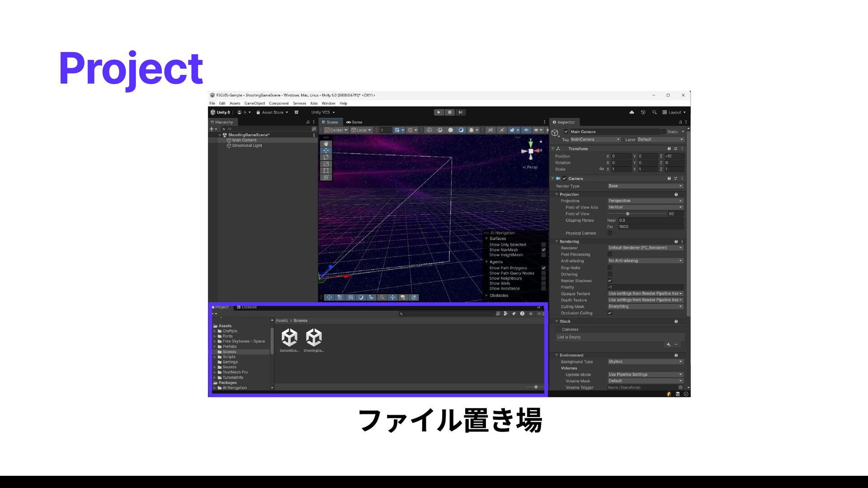Image resolution: width=868 pixels, height=488 pixels.
Task: Click the search icon in top toolbar
Action: (654, 113)
